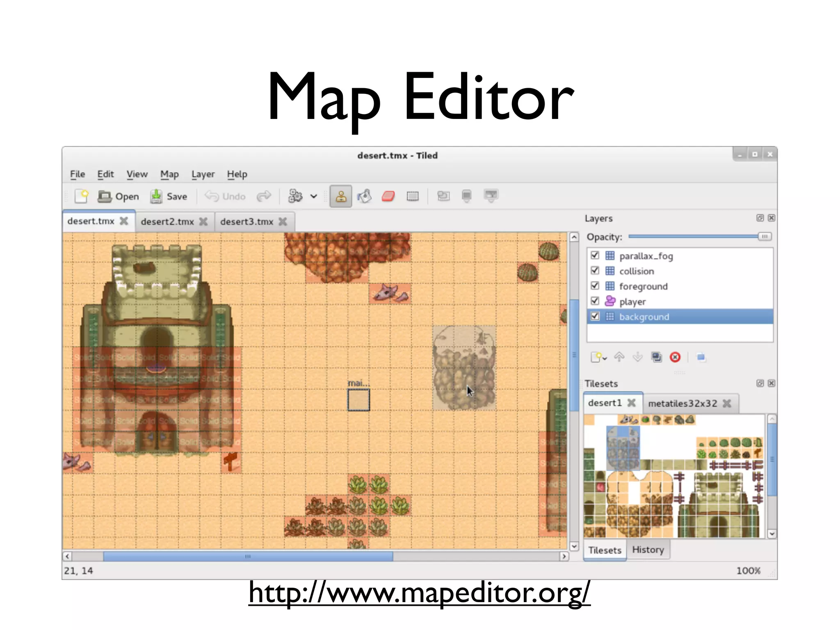The width and height of the screenshot is (840, 630).
Task: Click the Save button
Action: (x=169, y=196)
